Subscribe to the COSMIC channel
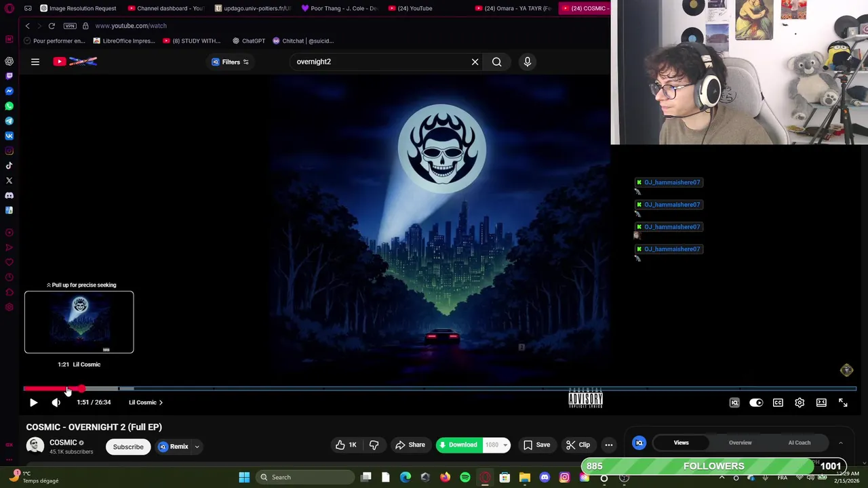Screen dimensions: 868x488 pos(128,447)
